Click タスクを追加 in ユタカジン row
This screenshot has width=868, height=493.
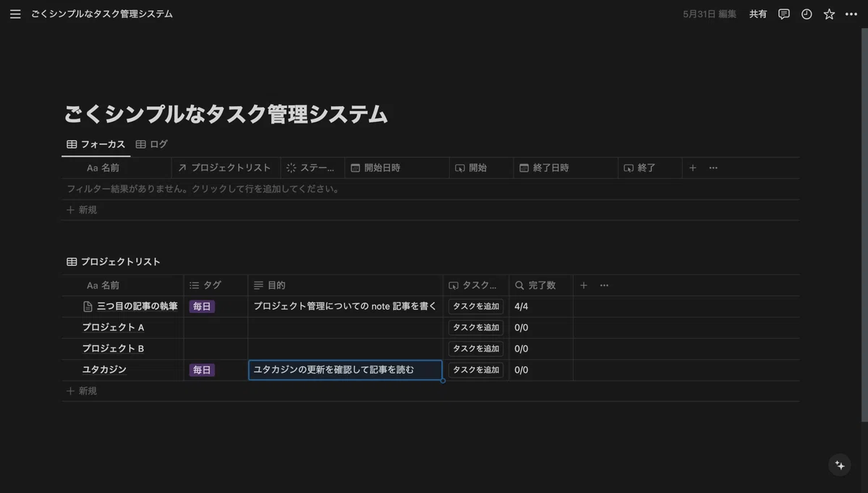[476, 370]
